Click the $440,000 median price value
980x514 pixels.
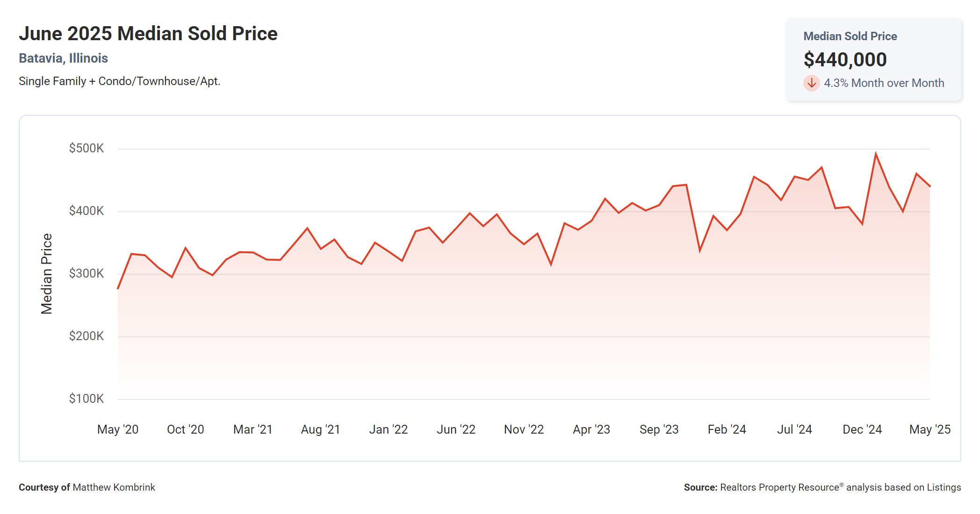coord(845,60)
